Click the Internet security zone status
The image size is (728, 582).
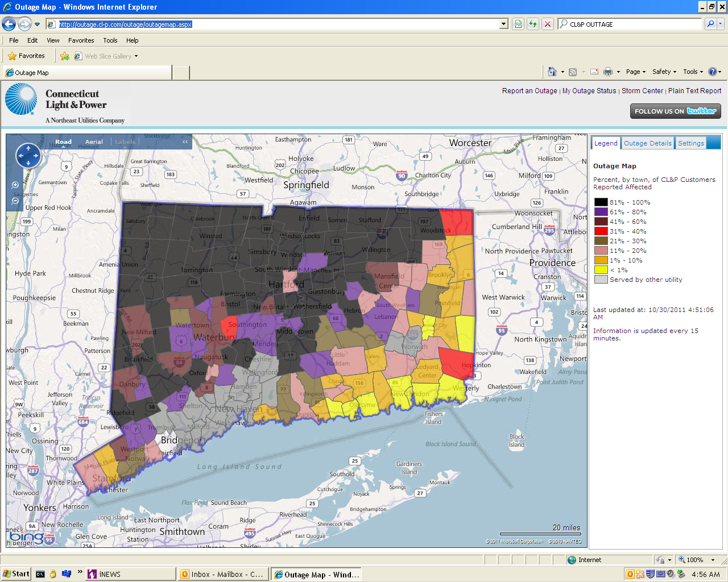tap(584, 560)
